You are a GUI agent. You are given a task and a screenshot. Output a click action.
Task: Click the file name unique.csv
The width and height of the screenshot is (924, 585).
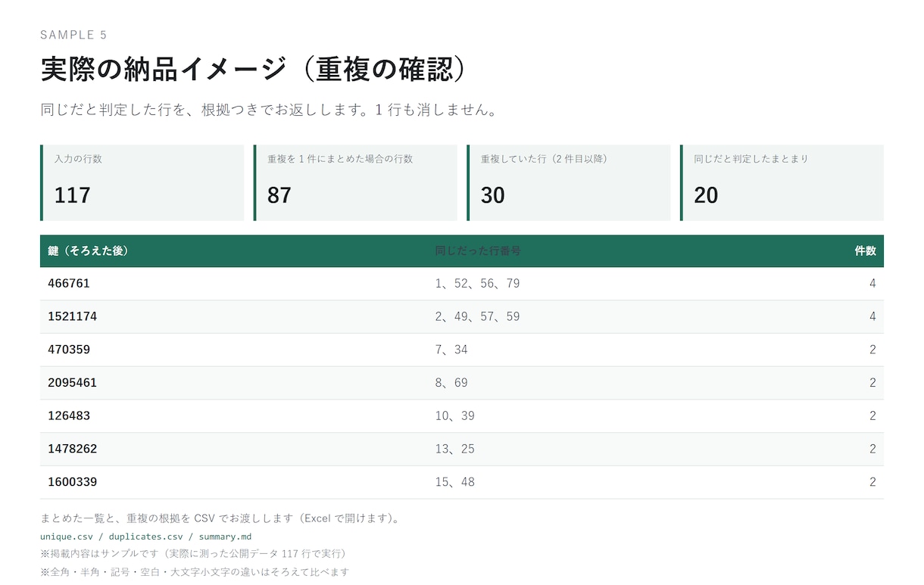point(67,537)
